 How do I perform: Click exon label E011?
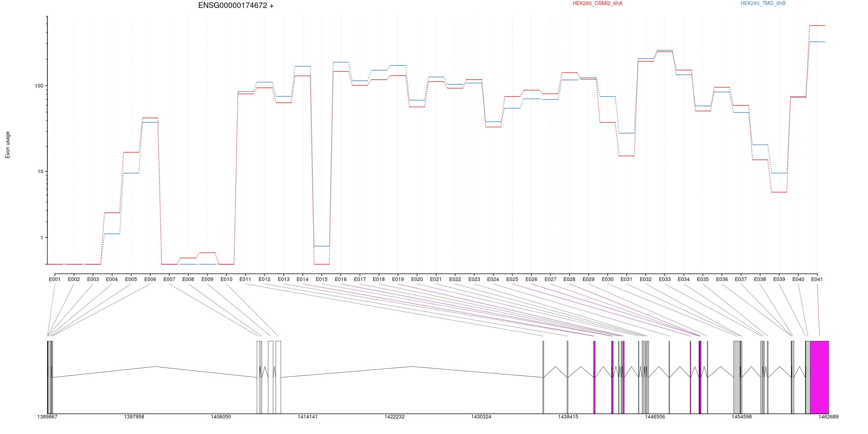tap(245, 279)
